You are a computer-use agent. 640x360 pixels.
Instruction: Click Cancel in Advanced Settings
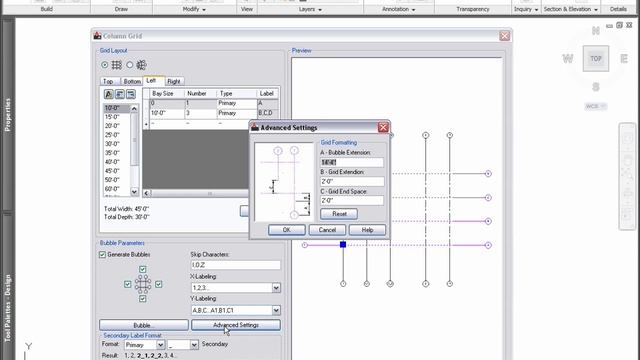[x=327, y=230]
